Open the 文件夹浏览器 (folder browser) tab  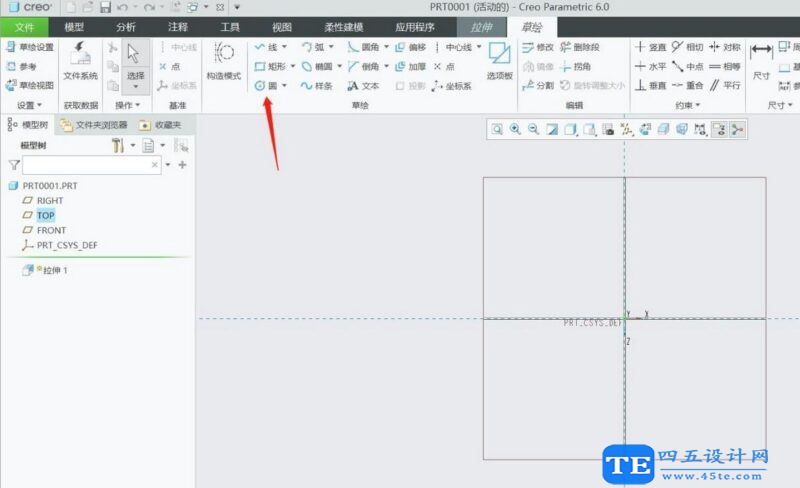click(x=93, y=125)
